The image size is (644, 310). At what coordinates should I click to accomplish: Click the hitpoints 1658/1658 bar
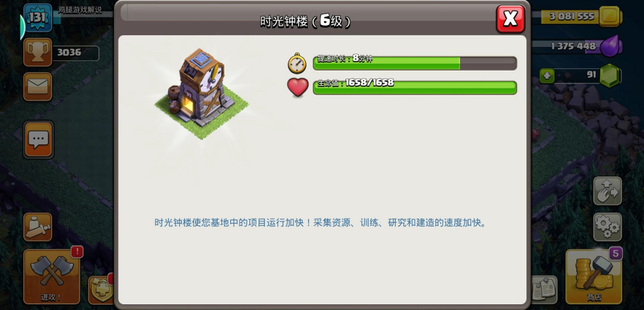[415, 88]
